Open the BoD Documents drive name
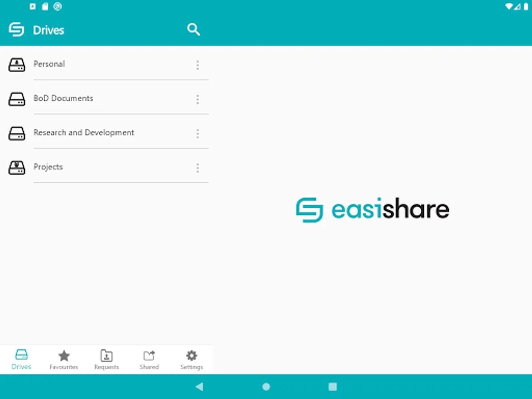 63,98
